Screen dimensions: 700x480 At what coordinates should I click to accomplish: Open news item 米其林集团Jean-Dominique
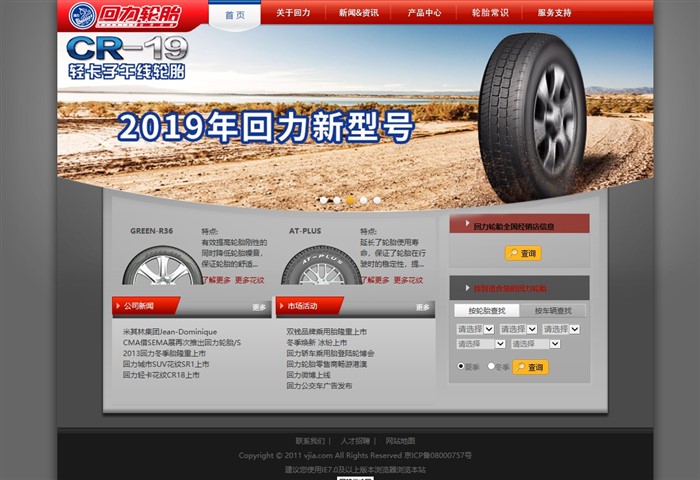click(170, 332)
